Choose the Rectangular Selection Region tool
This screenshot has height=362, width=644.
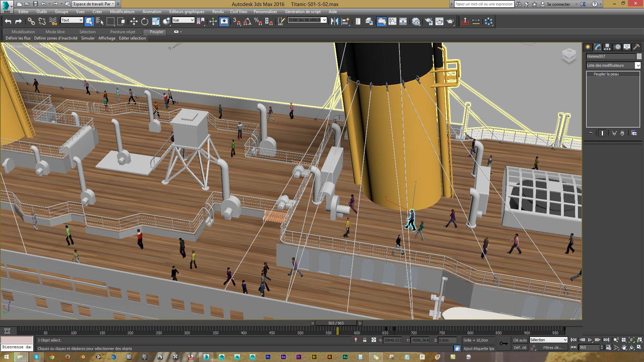coord(110,21)
